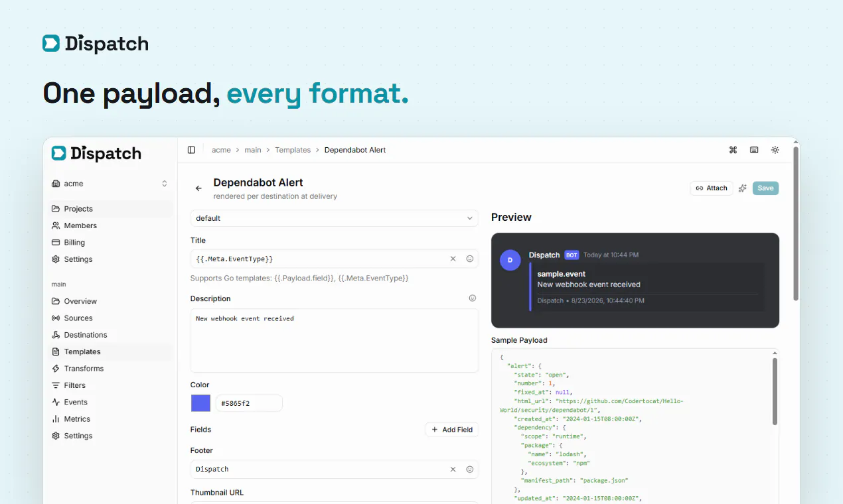The height and width of the screenshot is (504, 843).
Task: Click the Sample Payload JSON editor
Action: [635, 426]
